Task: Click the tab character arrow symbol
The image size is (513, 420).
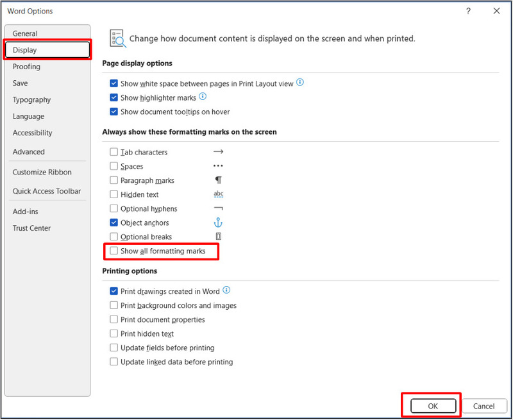Action: pyautogui.click(x=218, y=152)
